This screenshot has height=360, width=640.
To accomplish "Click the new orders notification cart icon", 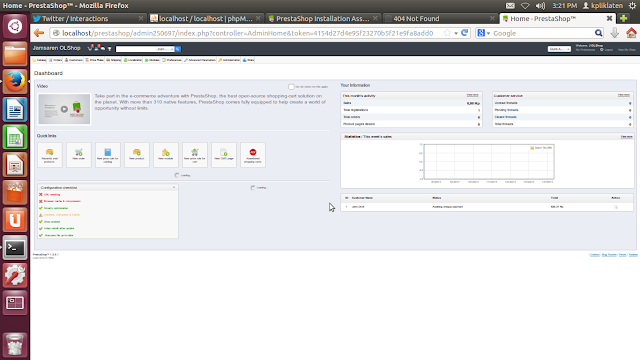I will coord(91,48).
